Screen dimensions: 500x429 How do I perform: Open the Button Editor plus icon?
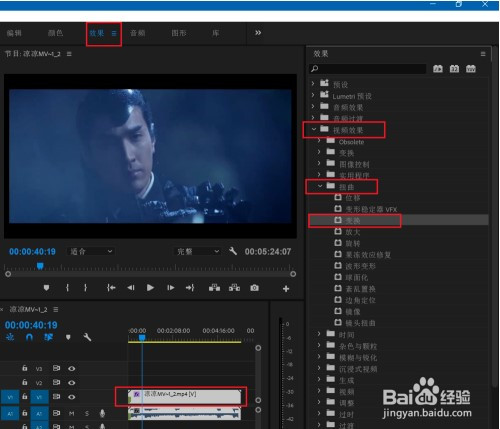[x=286, y=289]
